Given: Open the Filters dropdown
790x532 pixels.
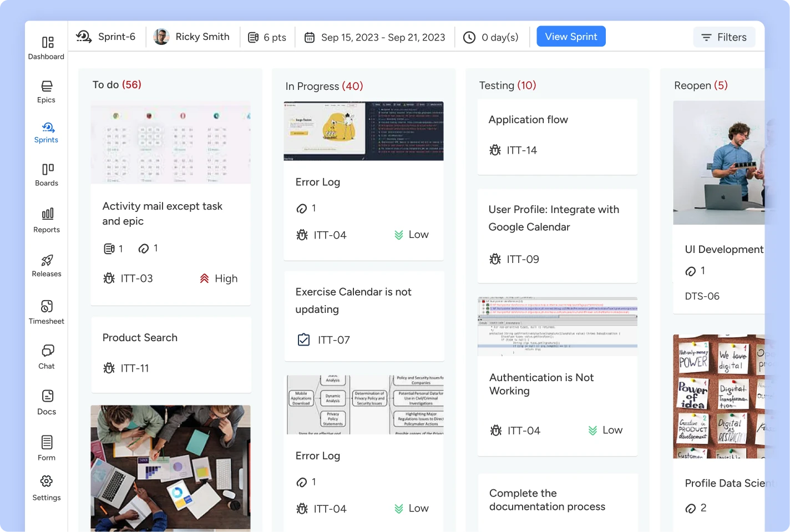Looking at the screenshot, I should (x=724, y=37).
